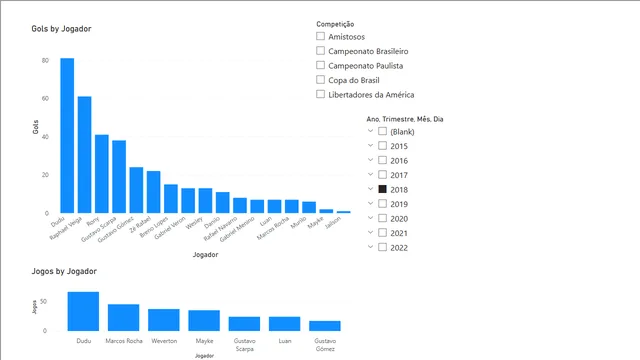Viewport: 640px width, 360px height.
Task: Expand the (Blank) date hierarchy chevron
Action: (x=370, y=131)
